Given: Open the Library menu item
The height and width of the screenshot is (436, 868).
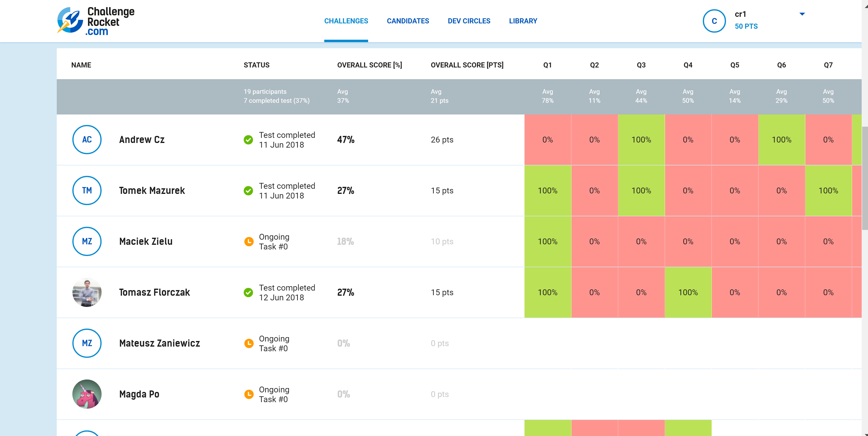Looking at the screenshot, I should click(x=523, y=21).
